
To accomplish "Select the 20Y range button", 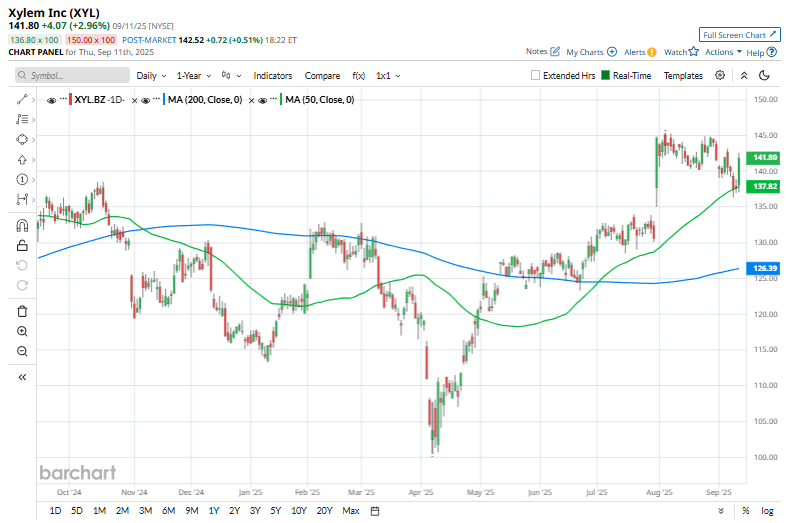I will coord(324,510).
